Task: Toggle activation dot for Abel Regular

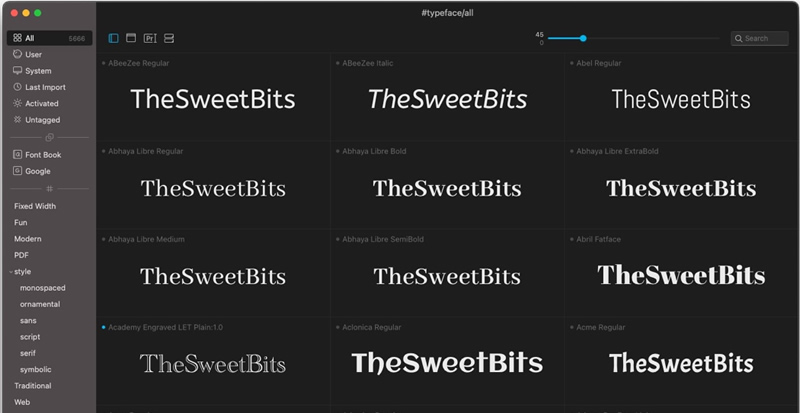Action: pyautogui.click(x=572, y=63)
